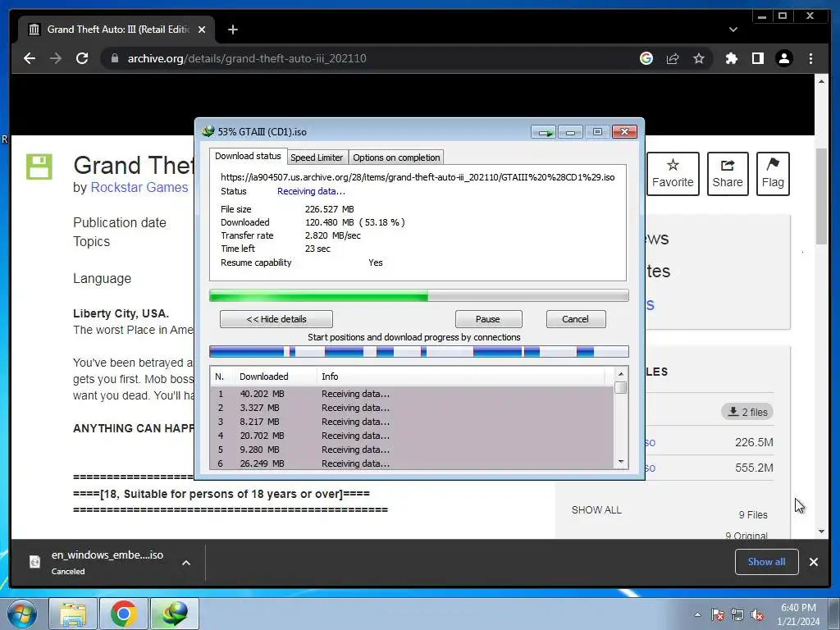Expand the en_windows_embe iso download options
This screenshot has height=630, width=840.
click(x=186, y=563)
